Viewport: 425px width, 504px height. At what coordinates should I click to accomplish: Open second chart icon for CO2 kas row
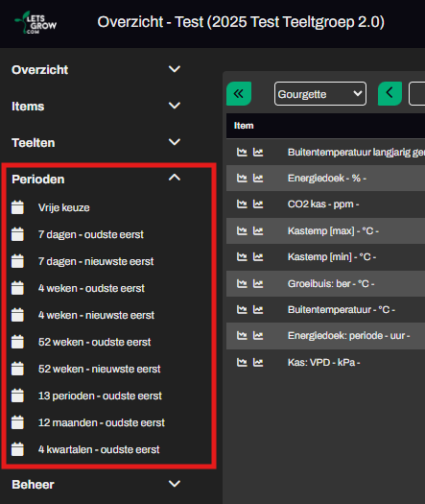(x=258, y=204)
